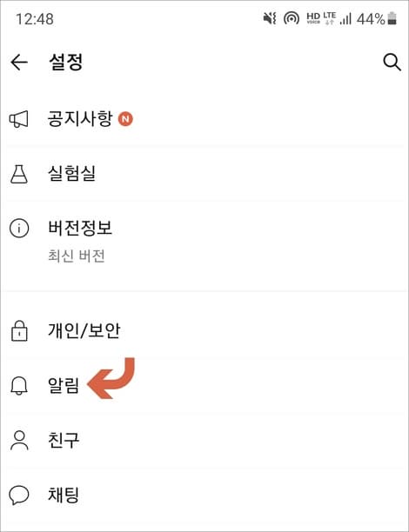The image size is (409, 532).
Task: Open 알림 notification settings
Action: tap(204, 386)
